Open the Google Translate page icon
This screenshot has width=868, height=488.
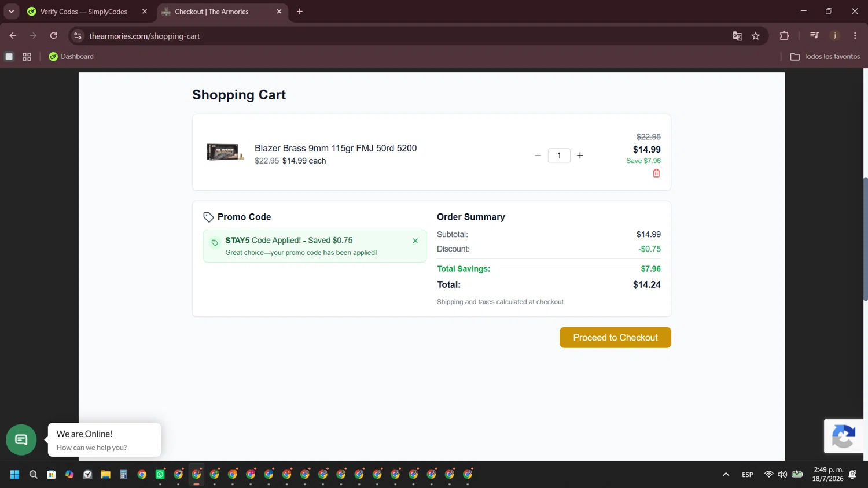tap(737, 36)
